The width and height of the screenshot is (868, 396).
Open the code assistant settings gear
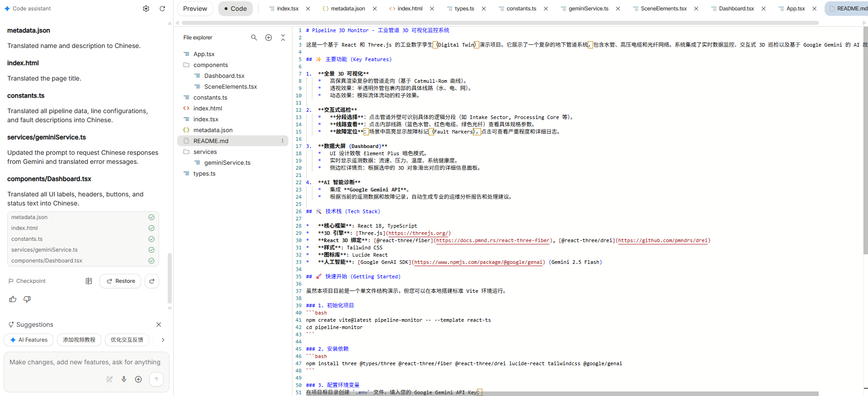pyautogui.click(x=146, y=9)
